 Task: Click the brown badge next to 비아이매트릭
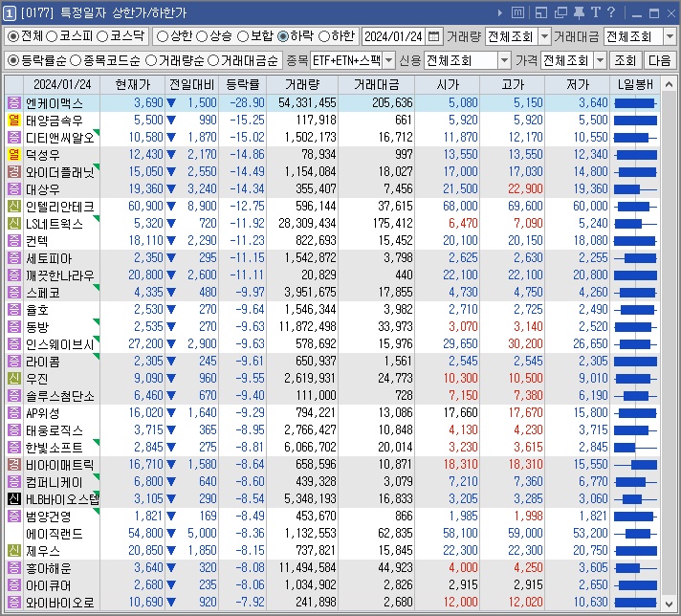(14, 464)
